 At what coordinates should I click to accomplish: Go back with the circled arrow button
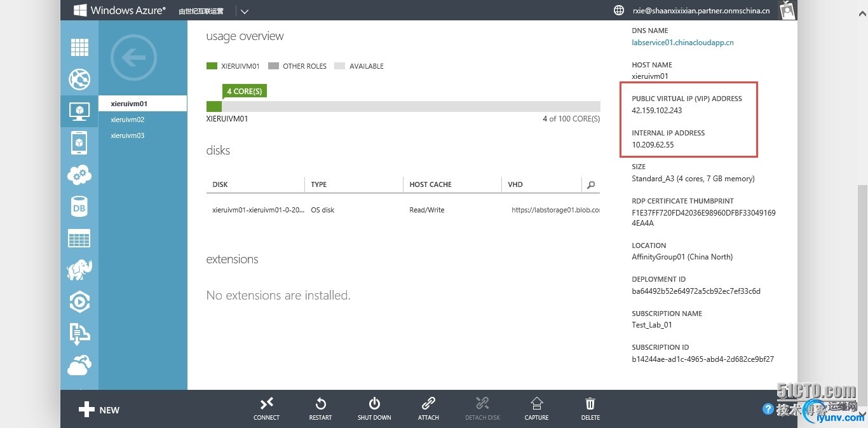click(133, 59)
